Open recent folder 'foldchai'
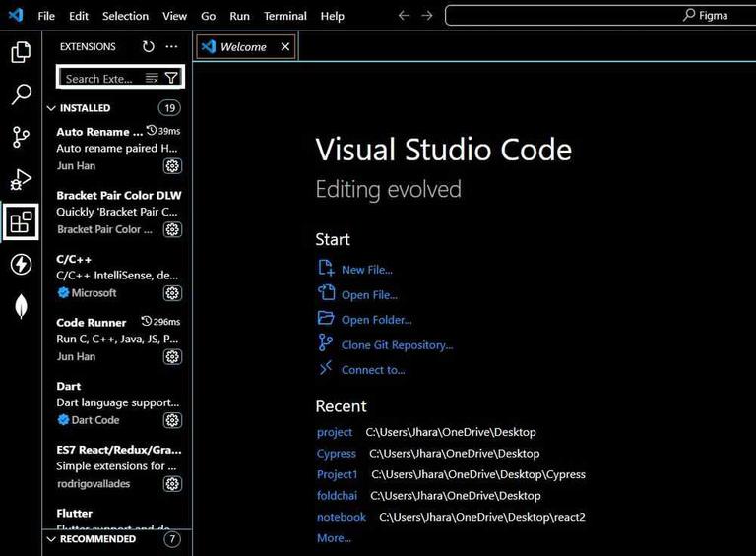The image size is (756, 556). 337,496
